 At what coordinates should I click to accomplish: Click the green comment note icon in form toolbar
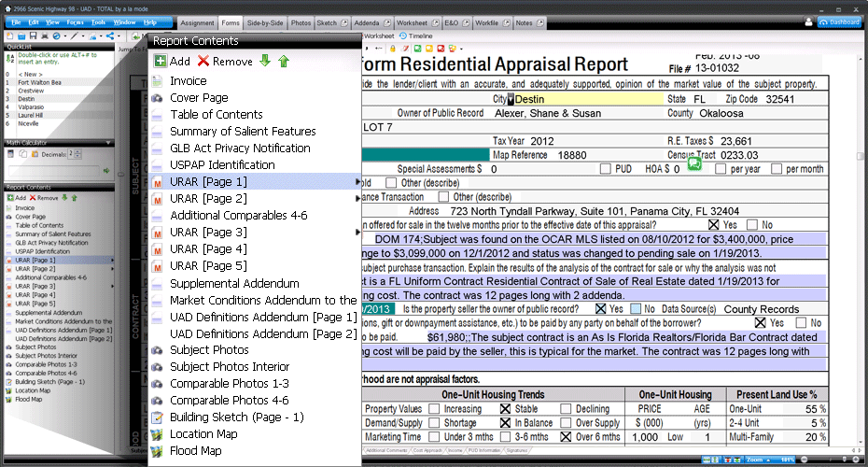(418, 49)
